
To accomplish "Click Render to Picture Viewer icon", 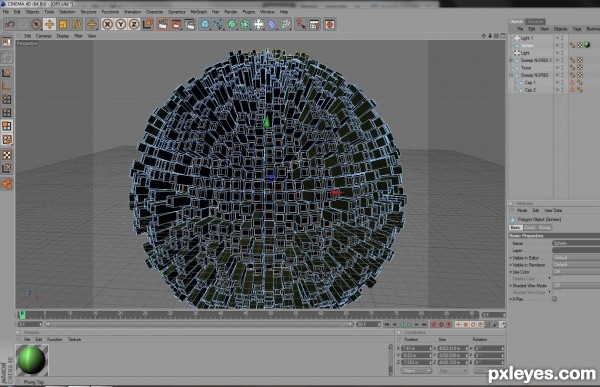I will click(x=176, y=24).
